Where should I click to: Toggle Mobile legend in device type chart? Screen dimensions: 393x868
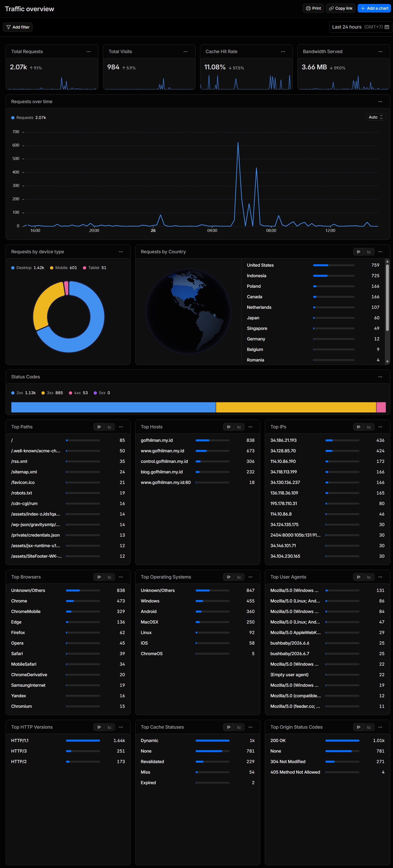click(64, 268)
